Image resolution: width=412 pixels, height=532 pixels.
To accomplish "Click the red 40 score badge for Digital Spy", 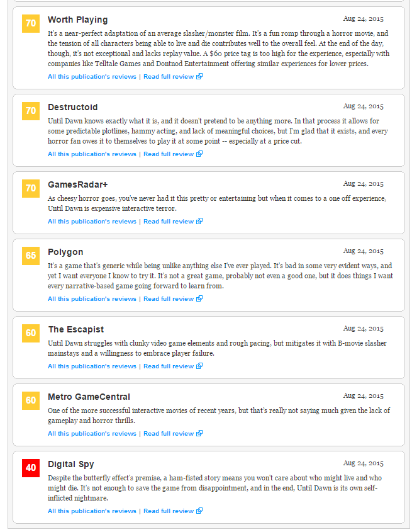I will pos(31,468).
